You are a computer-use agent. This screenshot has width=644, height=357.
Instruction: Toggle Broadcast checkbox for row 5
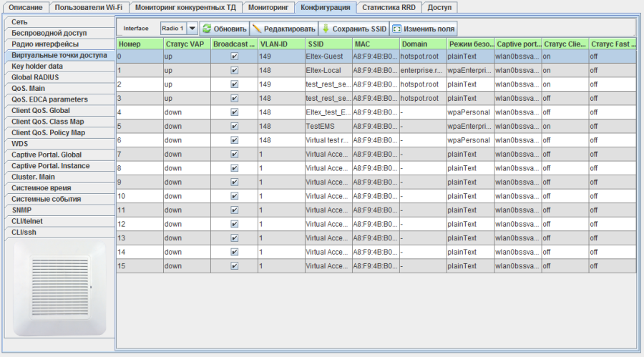click(x=234, y=126)
